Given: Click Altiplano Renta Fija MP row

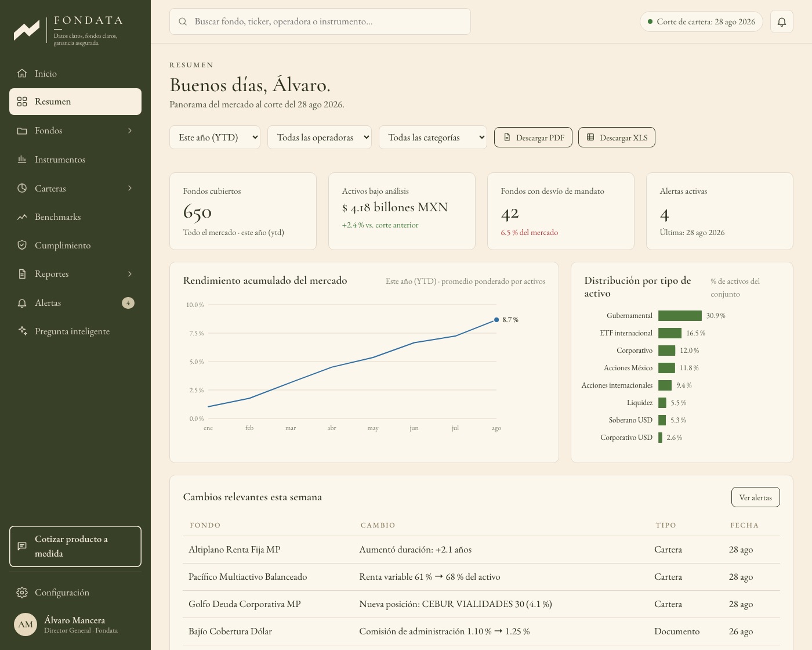Looking at the screenshot, I should (481, 550).
